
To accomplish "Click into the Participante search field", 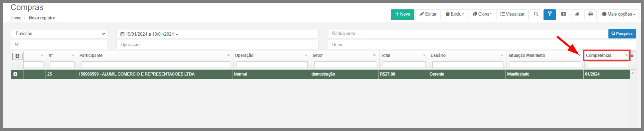I will tap(468, 34).
